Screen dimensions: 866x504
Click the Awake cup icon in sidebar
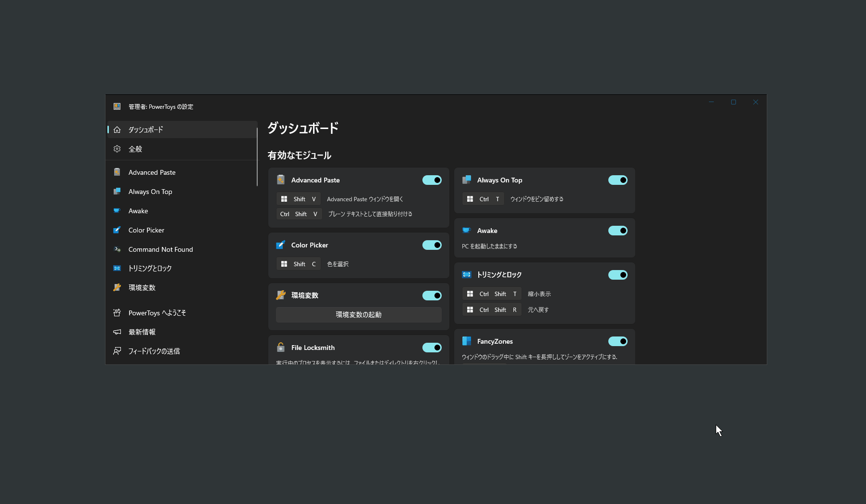pos(117,211)
